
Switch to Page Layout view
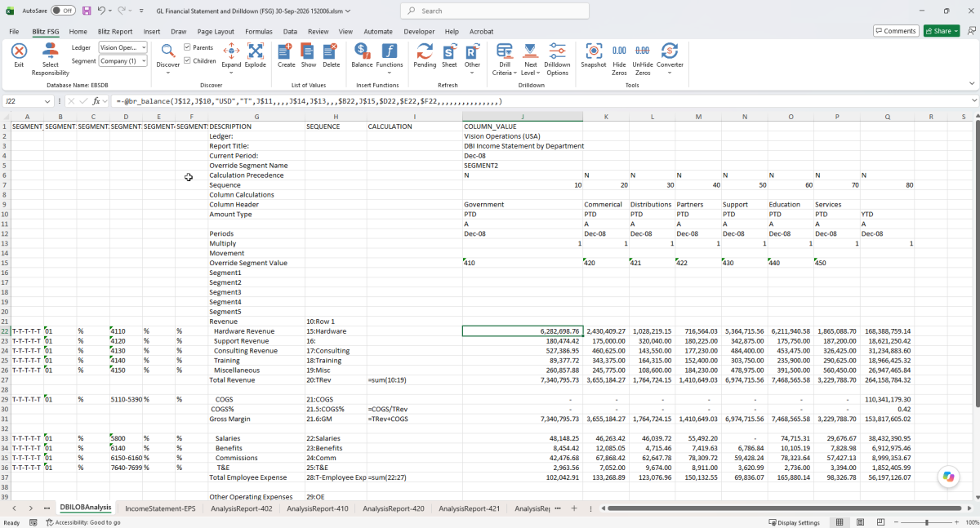(861, 522)
